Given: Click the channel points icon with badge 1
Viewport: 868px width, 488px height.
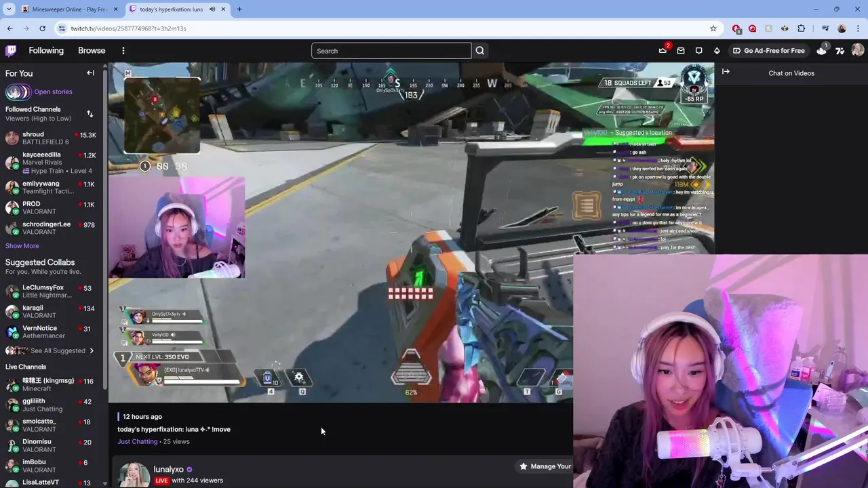Looking at the screenshot, I should pos(822,50).
